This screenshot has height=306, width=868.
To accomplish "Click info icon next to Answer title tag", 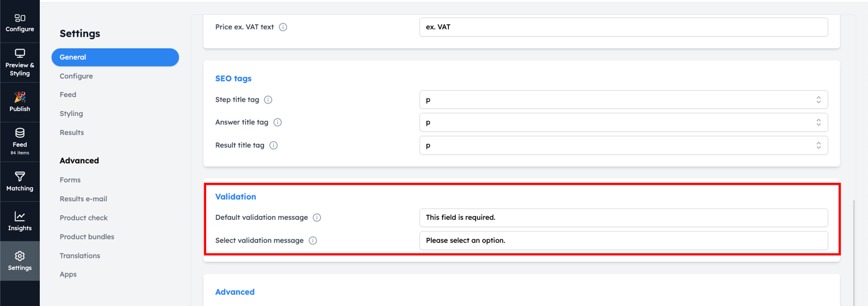I will tap(277, 122).
